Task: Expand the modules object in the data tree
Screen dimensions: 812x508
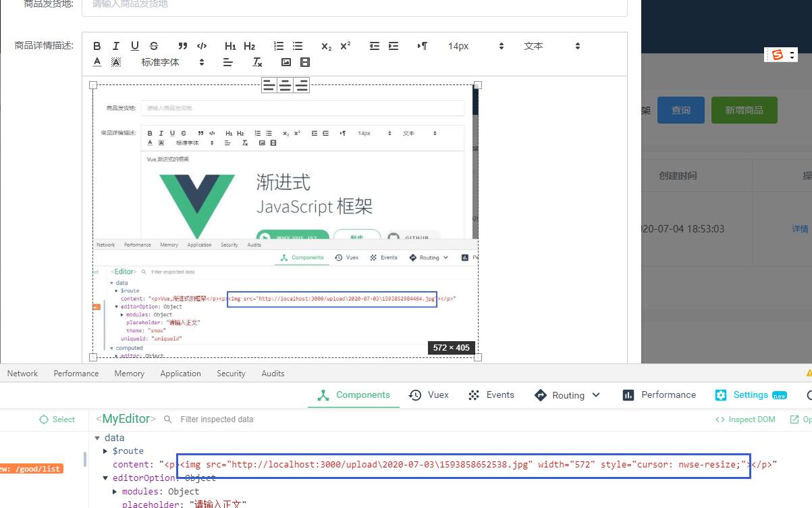Action: 157,491
